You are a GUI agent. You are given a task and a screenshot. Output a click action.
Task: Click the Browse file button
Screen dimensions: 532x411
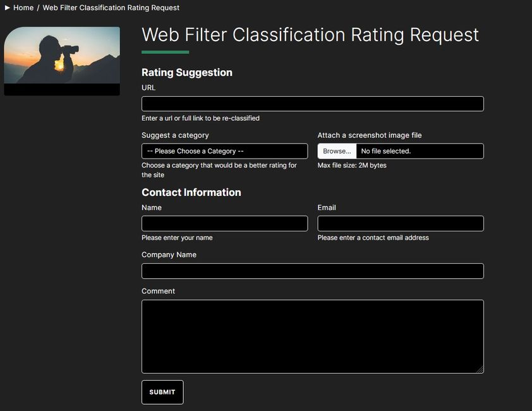(337, 151)
